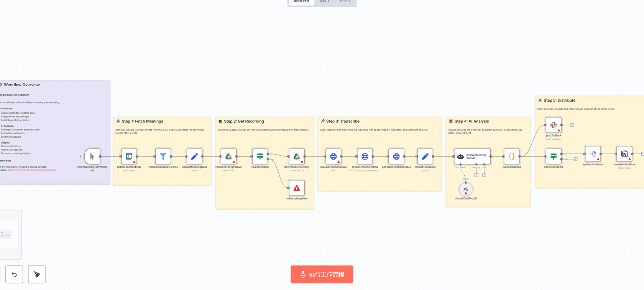
Task: Click the splitActionItems node
Action: tap(593, 154)
